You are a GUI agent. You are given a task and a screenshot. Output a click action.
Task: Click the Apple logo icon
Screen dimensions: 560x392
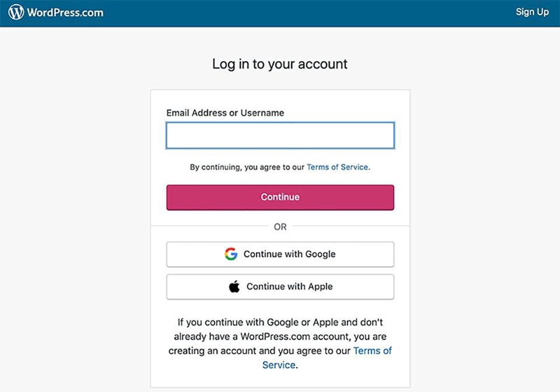(234, 286)
